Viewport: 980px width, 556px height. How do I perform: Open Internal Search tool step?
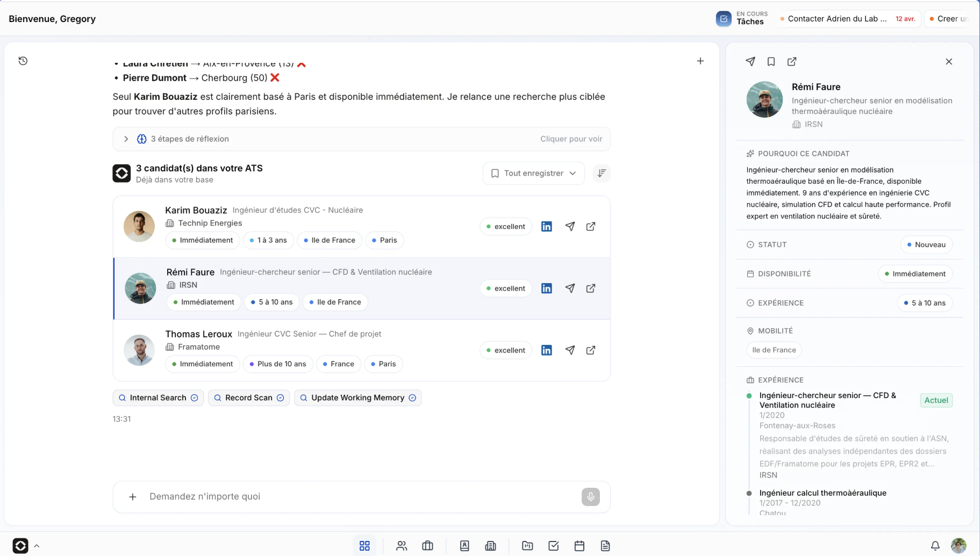point(158,398)
